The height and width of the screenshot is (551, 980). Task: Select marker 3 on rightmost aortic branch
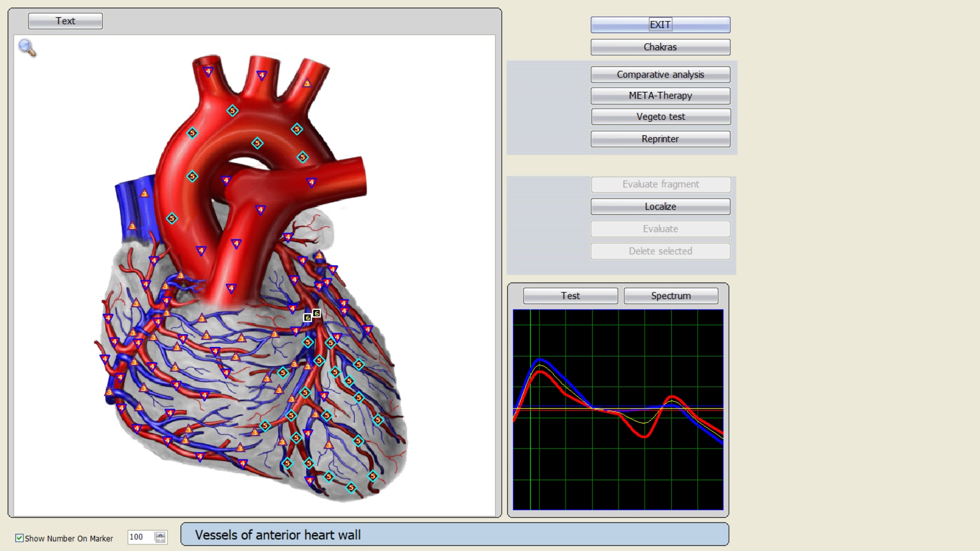point(307,83)
